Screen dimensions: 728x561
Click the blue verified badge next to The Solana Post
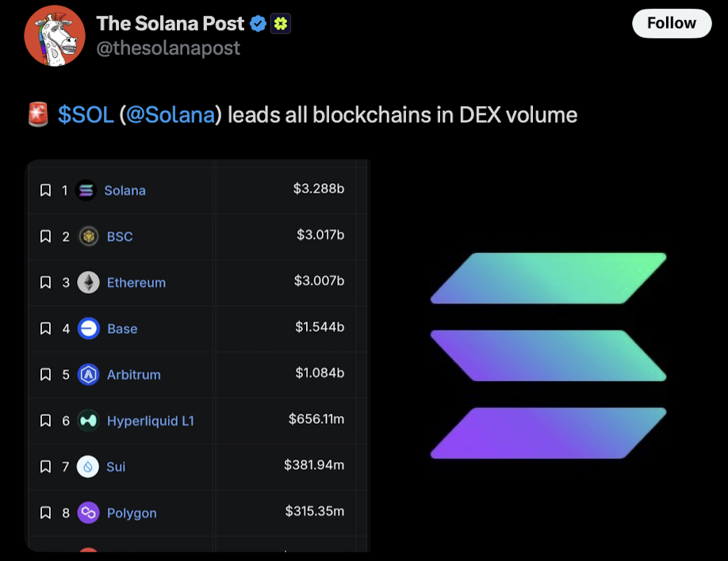[x=258, y=23]
